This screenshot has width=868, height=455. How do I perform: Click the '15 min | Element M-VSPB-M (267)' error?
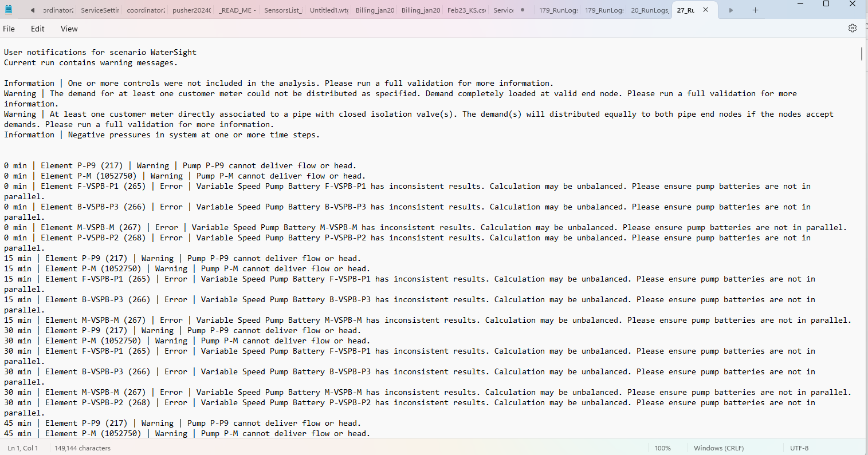tap(428, 320)
